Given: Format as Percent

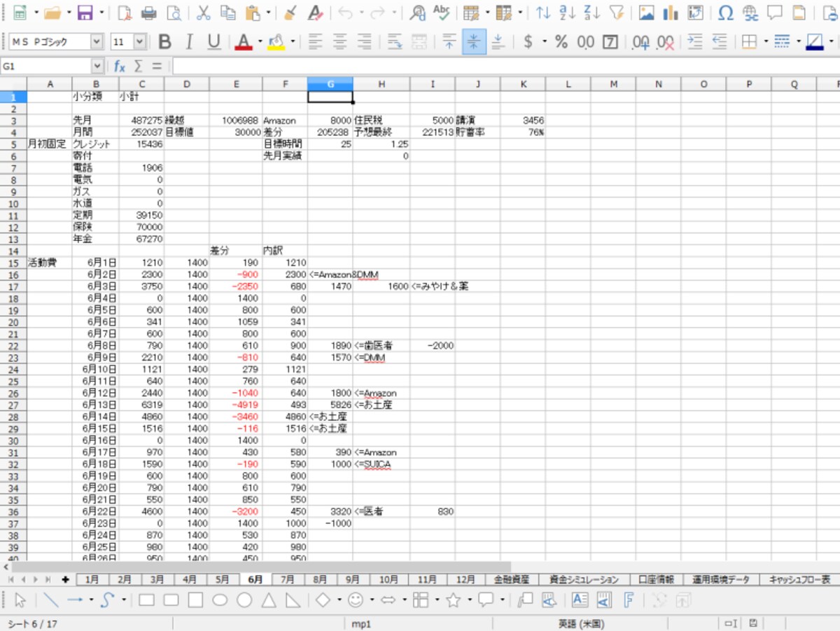Looking at the screenshot, I should 561,42.
